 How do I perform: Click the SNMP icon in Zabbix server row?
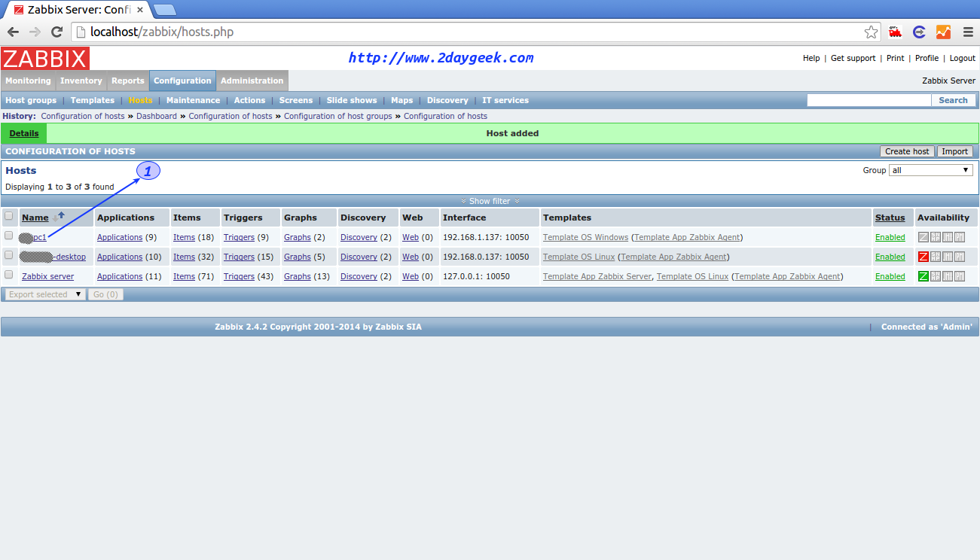[x=936, y=276]
